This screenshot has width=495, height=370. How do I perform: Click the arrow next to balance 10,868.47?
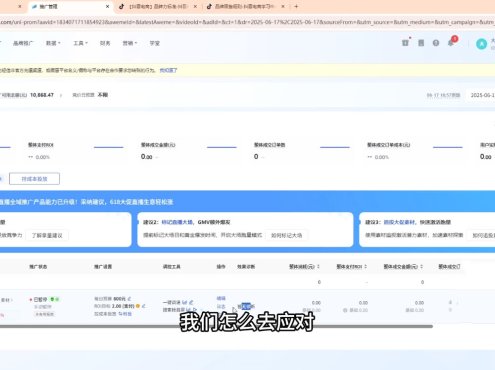[61, 95]
